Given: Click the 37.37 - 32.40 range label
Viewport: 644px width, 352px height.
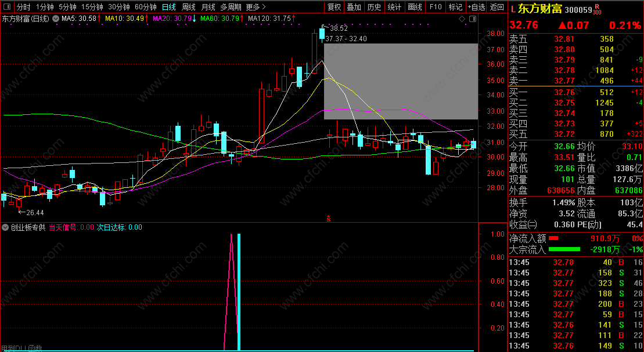Looking at the screenshot, I should point(346,39).
